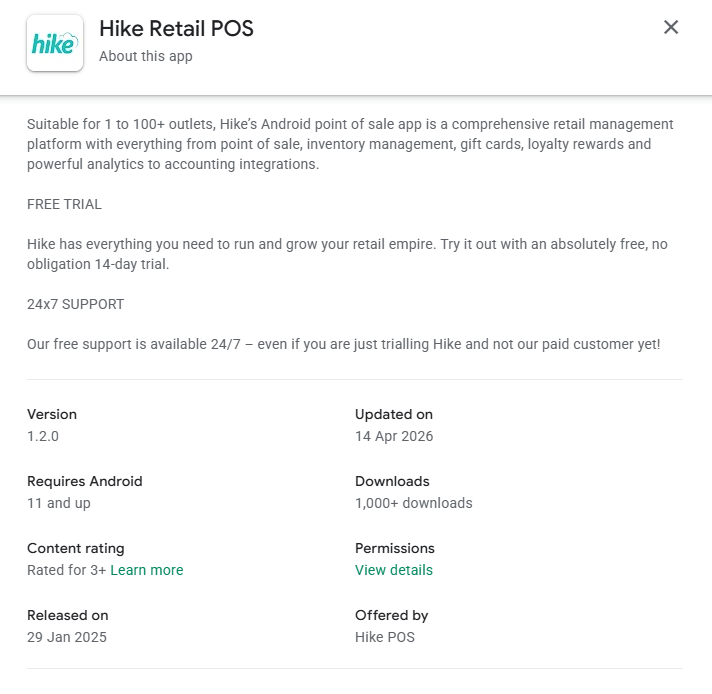Click the Updated on label
This screenshot has height=694, width=712.
(394, 414)
